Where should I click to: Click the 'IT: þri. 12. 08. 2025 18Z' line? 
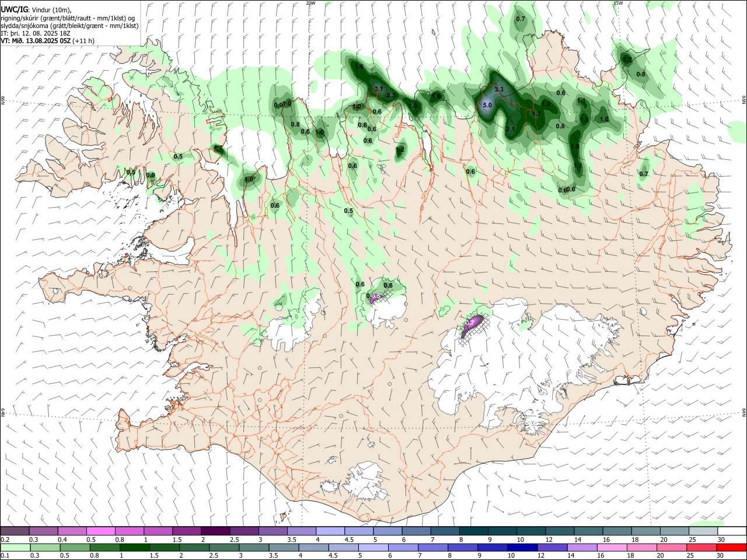pos(36,34)
